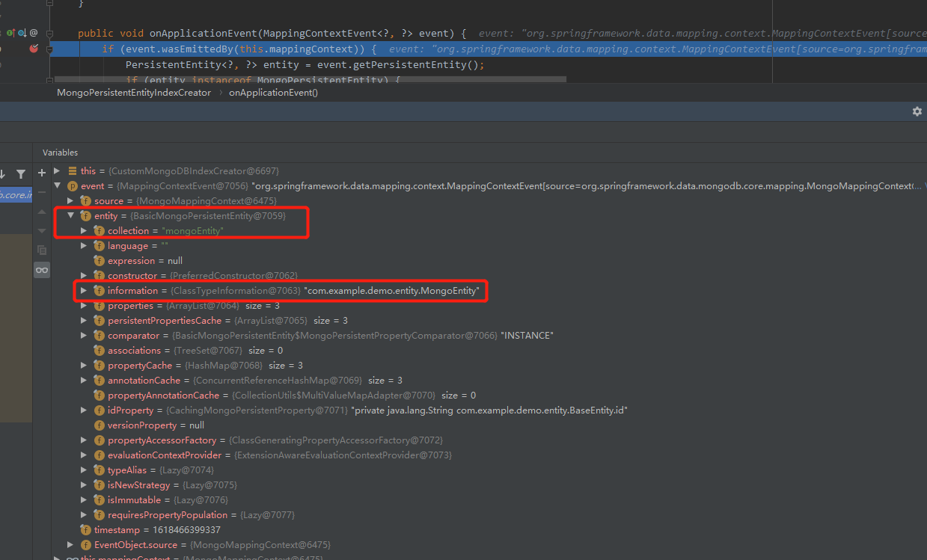Click the duplicate watch copy icon
This screenshot has width=927, height=560.
(x=42, y=250)
